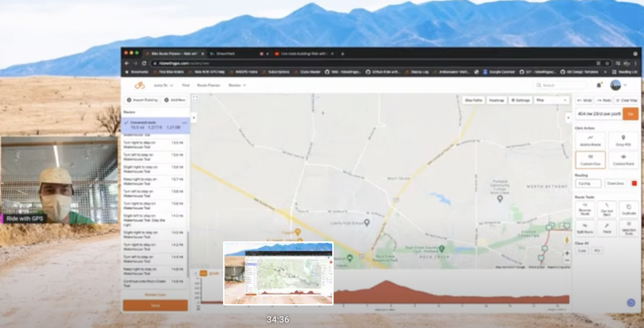Select the Control Point click action

[623, 160]
